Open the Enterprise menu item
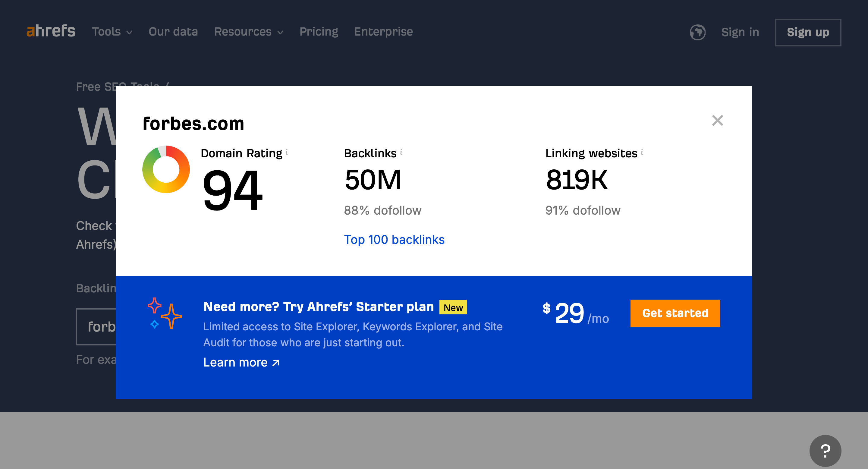Image resolution: width=868 pixels, height=469 pixels. [x=383, y=31]
